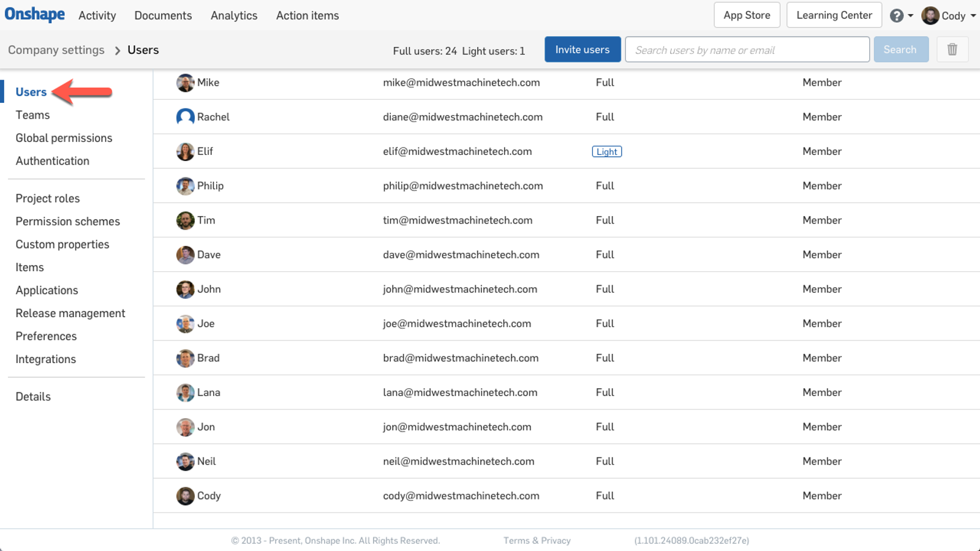
Task: Open Terms & Privacy link
Action: [x=537, y=540]
